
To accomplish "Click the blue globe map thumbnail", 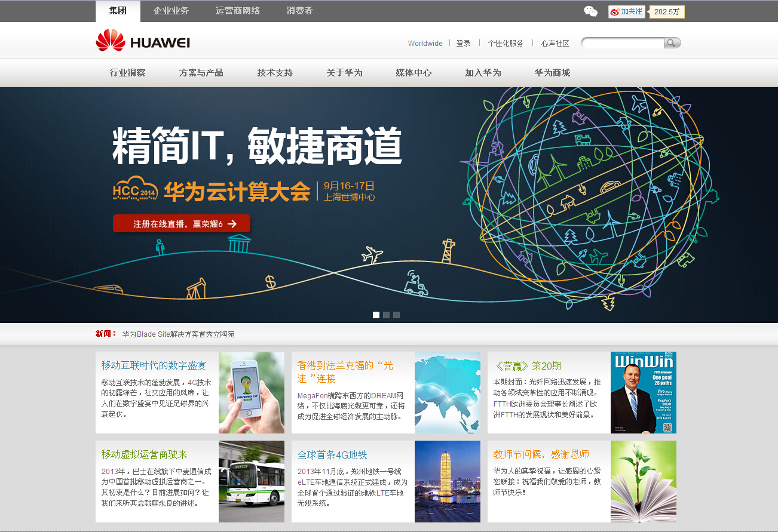I will tap(448, 392).
